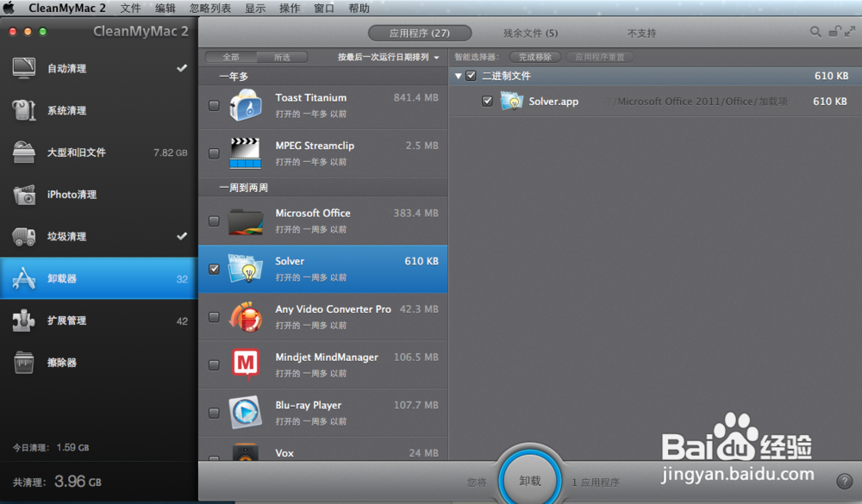Open the 操作 menu

(290, 9)
